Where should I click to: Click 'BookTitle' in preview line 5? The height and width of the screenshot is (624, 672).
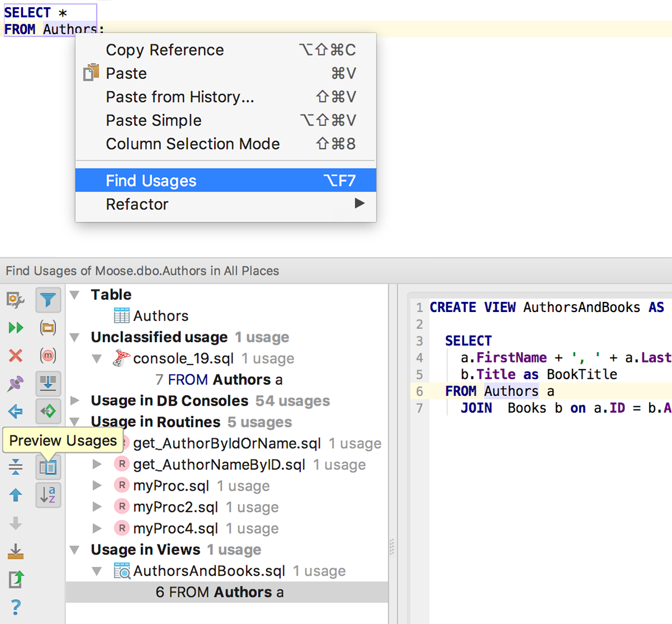point(582,374)
